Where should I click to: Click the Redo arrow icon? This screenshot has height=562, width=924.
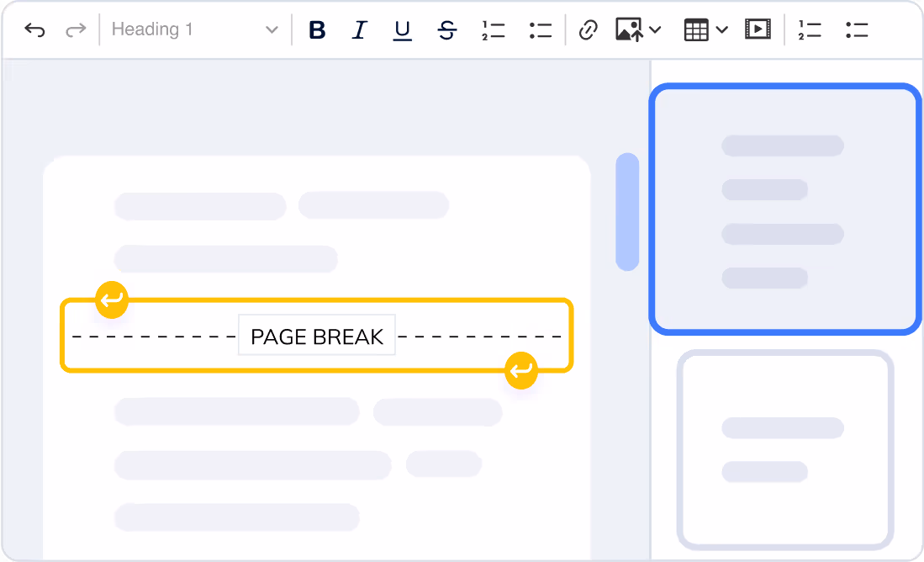click(x=76, y=30)
